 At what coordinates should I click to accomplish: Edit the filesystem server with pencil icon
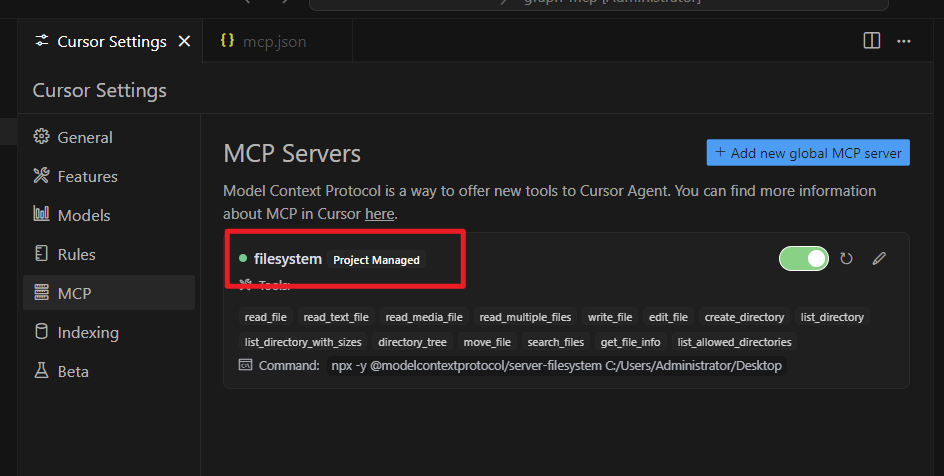879,259
